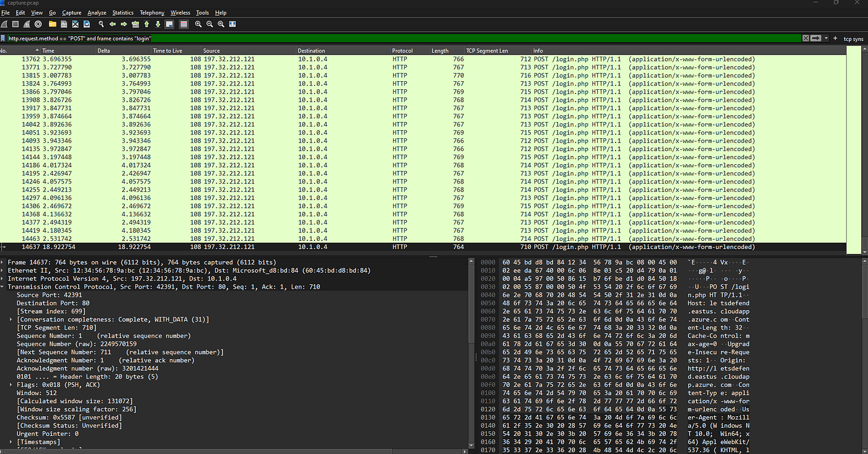Clear the display filter with X button
The width and height of the screenshot is (868, 454).
[x=805, y=38]
